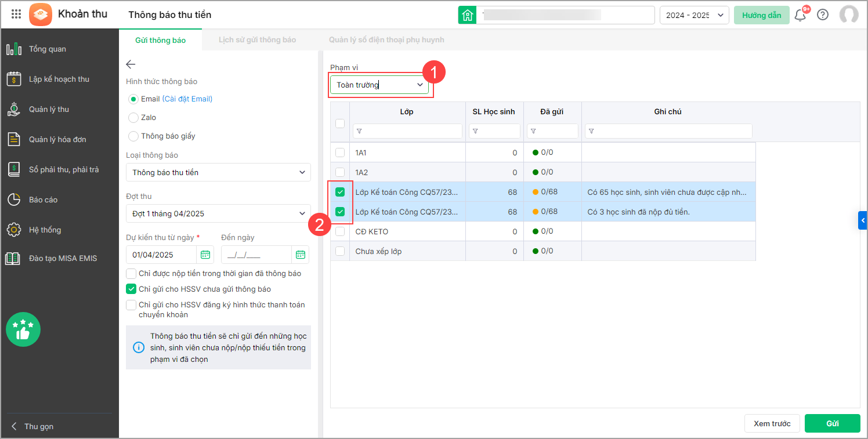This screenshot has width=868, height=439.
Task: Click the Khoản thu orange app logo
Action: [41, 14]
